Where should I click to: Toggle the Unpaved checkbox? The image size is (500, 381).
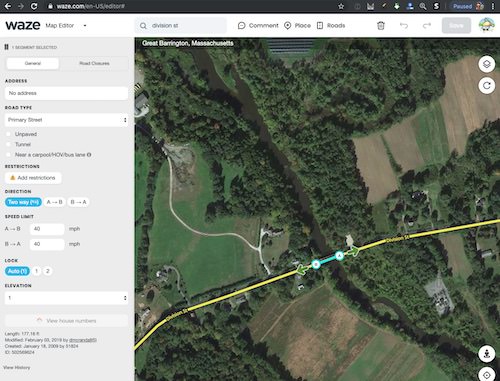[9, 134]
